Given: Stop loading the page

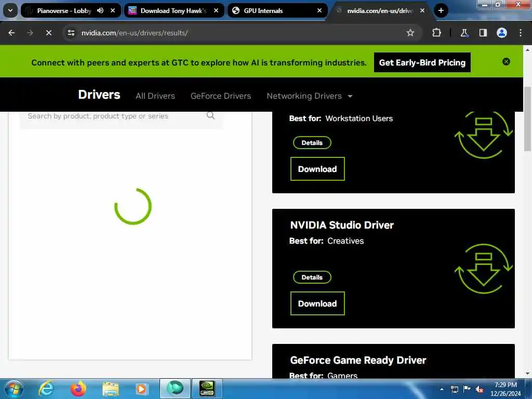Looking at the screenshot, I should click(x=49, y=33).
